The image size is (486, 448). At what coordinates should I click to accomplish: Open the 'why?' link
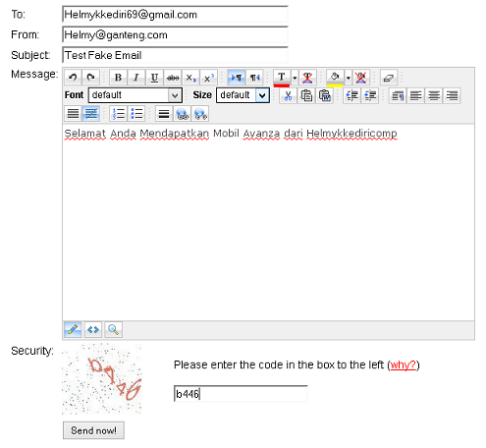(404, 364)
